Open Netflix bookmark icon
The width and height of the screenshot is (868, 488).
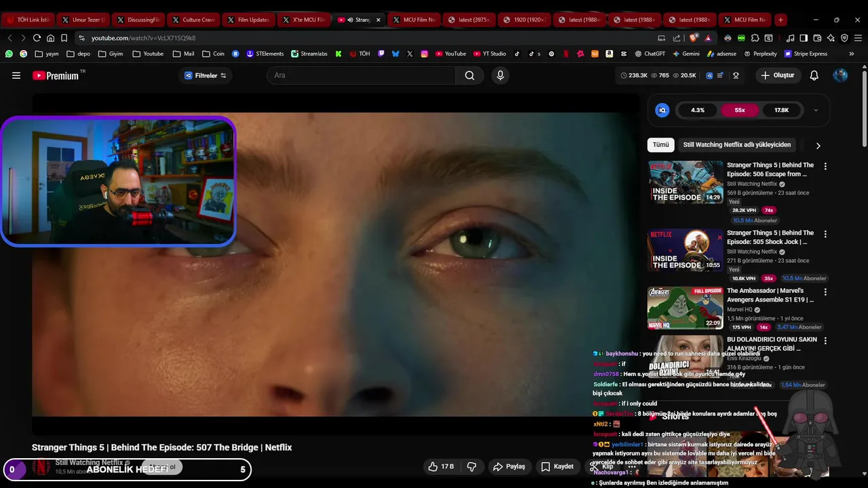click(x=566, y=54)
